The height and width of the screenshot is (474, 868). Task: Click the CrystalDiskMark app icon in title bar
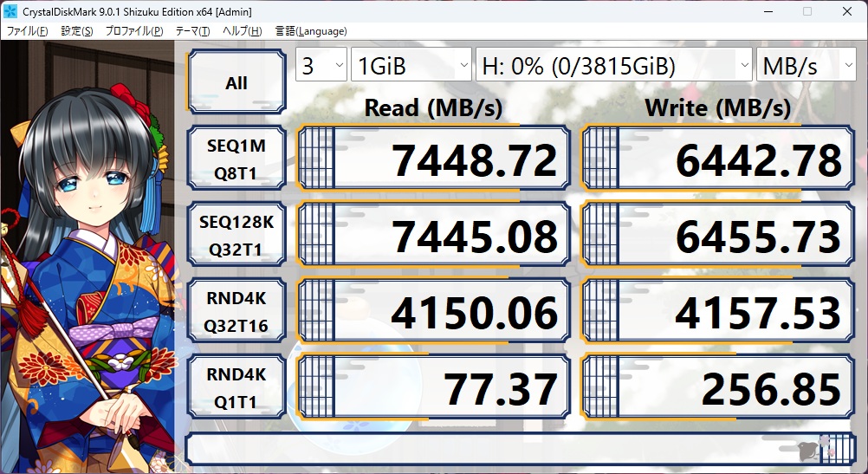coord(11,11)
